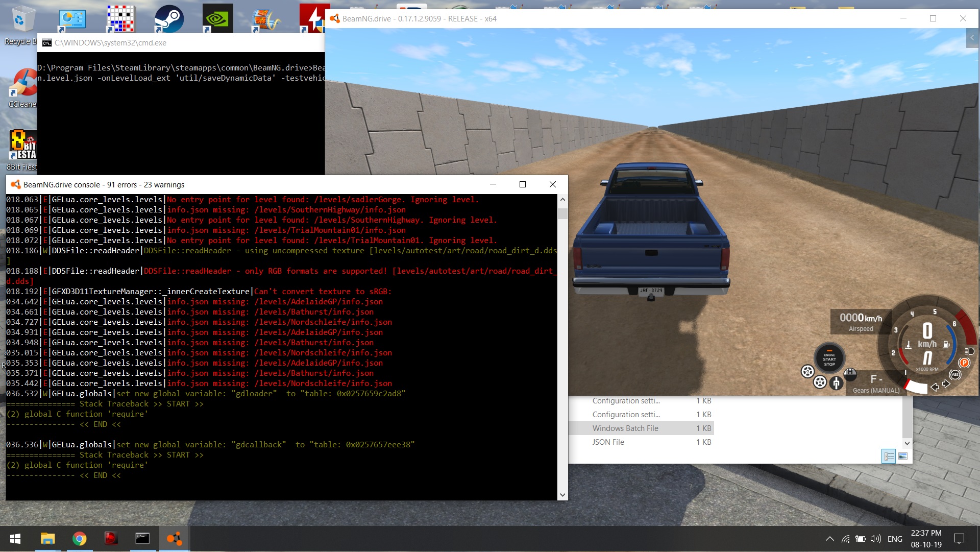Image resolution: width=980 pixels, height=552 pixels.
Task: Click the orange parking brake indicator
Action: point(964,363)
